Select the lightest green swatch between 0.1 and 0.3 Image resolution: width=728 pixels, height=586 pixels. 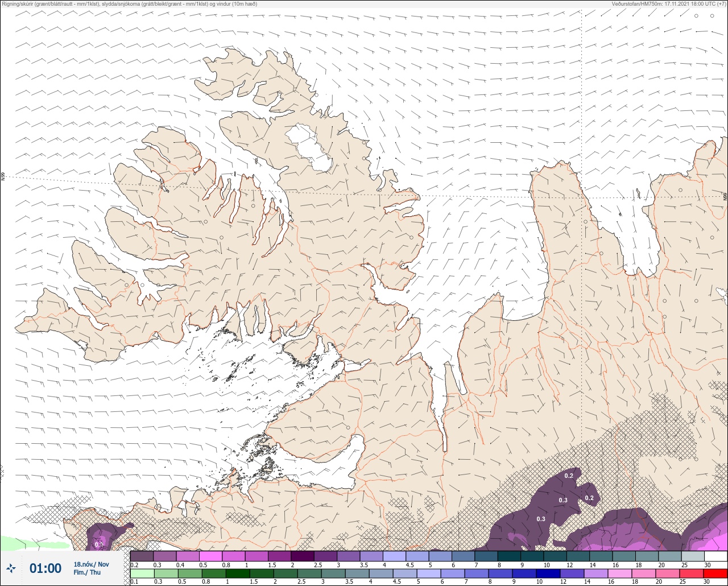[x=142, y=573]
